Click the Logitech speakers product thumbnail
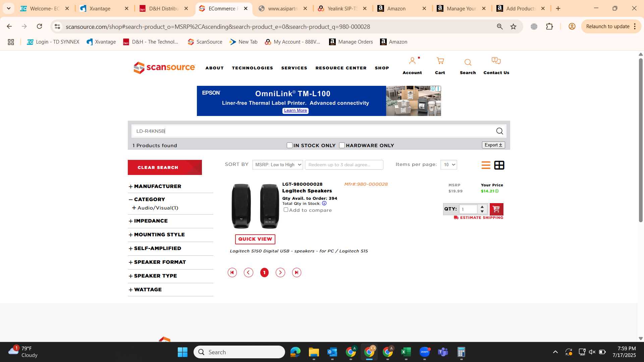Image resolution: width=644 pixels, height=362 pixels. pyautogui.click(x=255, y=206)
